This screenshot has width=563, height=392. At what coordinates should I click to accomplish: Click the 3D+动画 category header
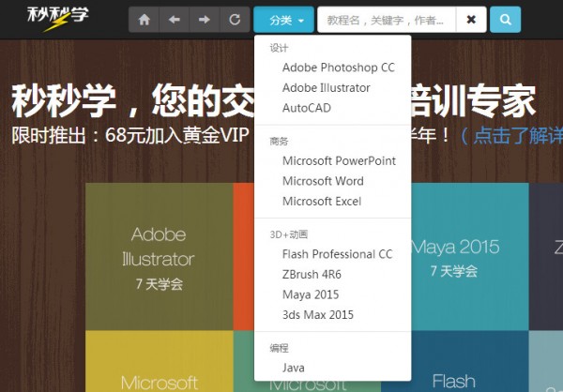point(289,234)
